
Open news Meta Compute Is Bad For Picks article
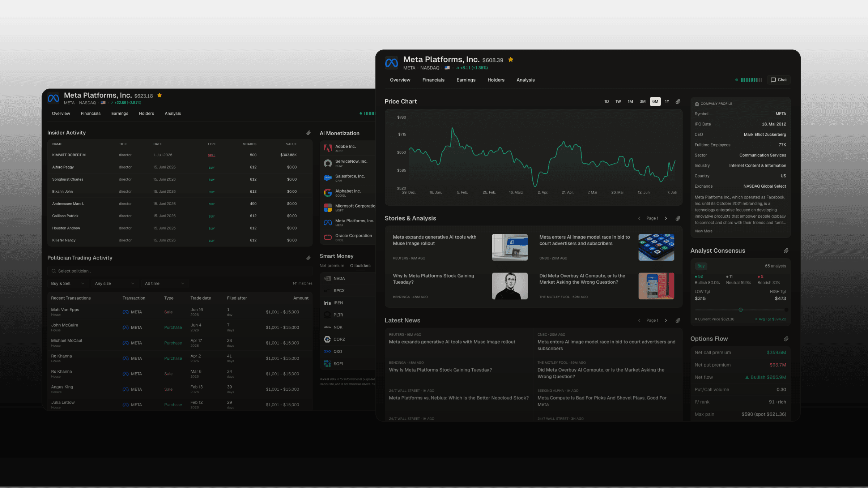click(602, 402)
